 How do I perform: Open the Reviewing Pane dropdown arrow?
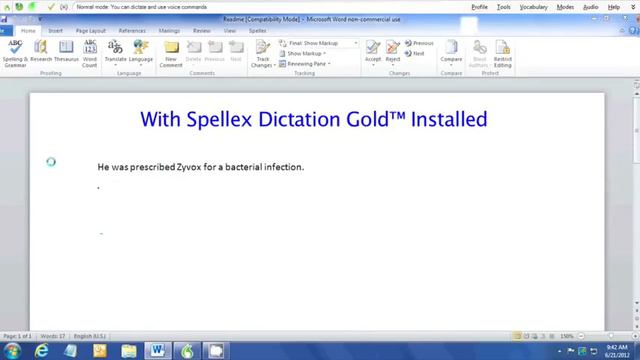point(329,64)
